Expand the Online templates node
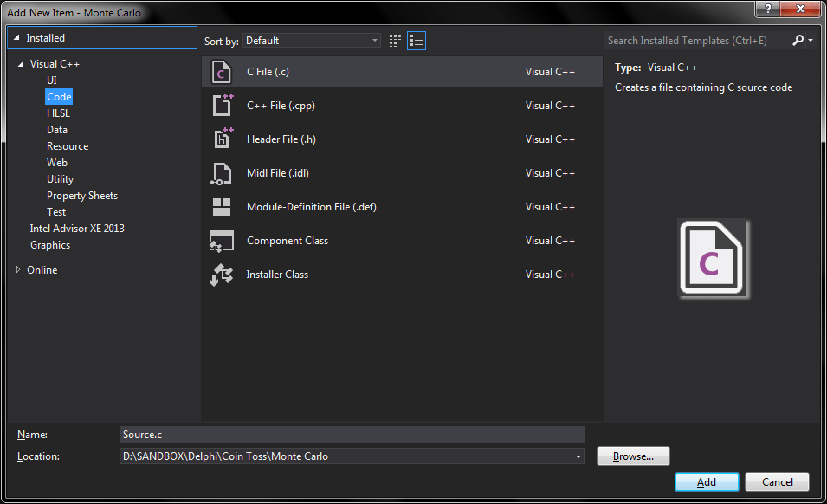This screenshot has height=504, width=827. 17,269
